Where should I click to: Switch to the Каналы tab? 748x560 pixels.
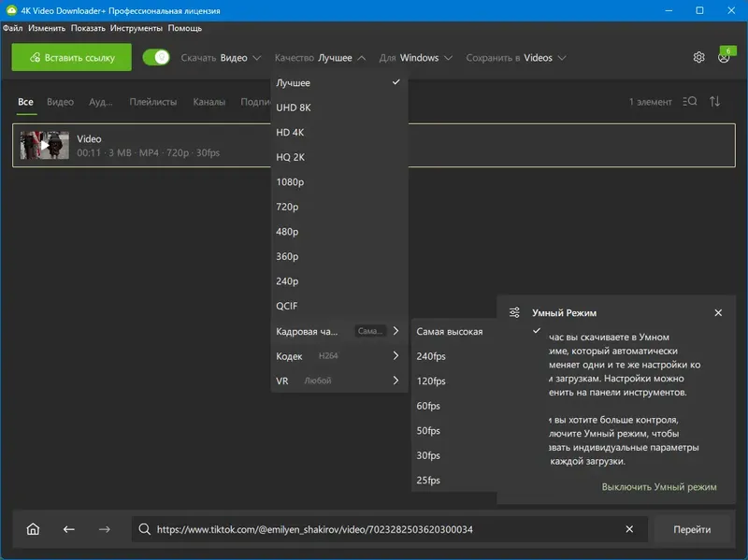209,102
